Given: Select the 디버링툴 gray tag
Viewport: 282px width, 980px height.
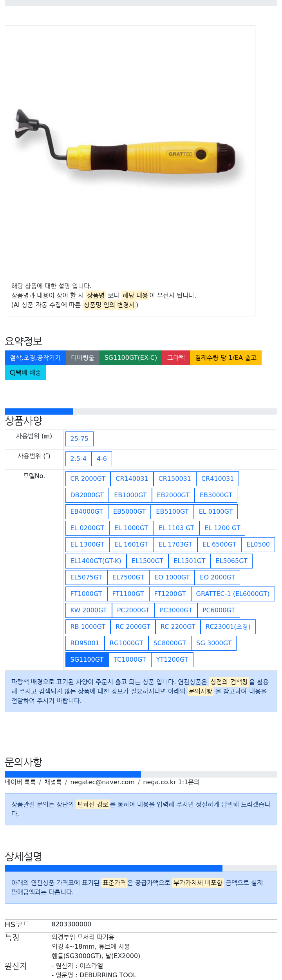Looking at the screenshot, I should [83, 358].
